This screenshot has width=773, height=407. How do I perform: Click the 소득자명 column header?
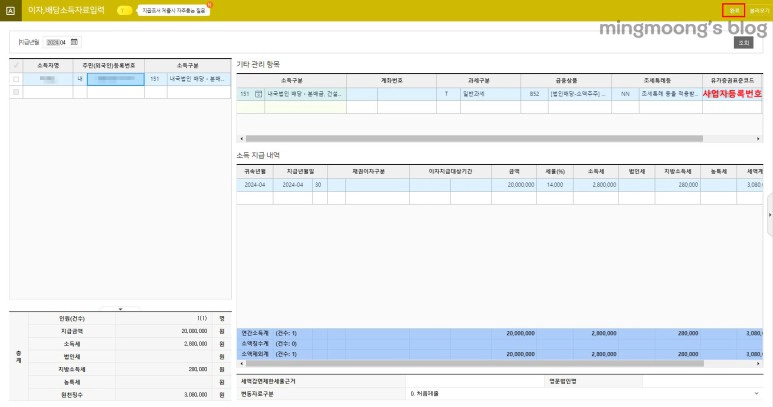point(48,66)
